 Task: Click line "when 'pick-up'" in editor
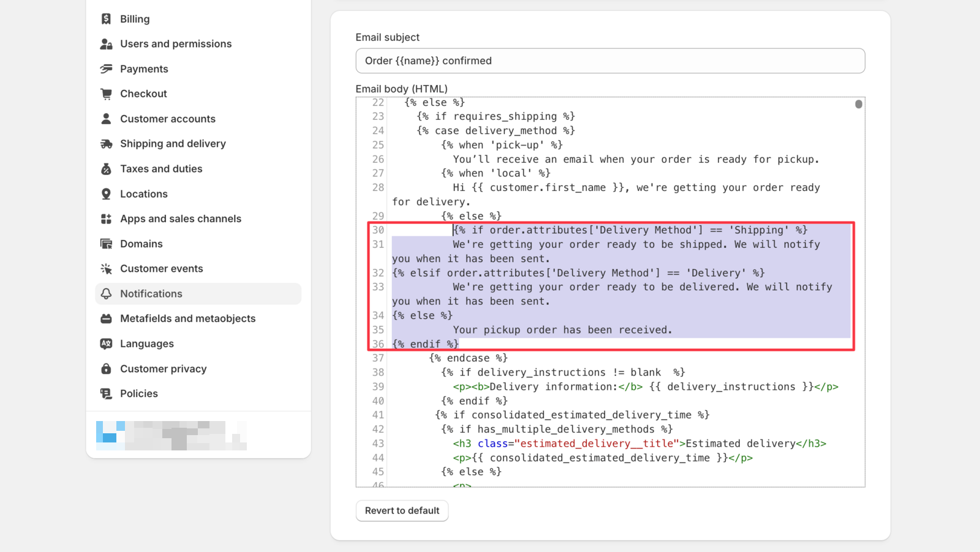click(502, 145)
